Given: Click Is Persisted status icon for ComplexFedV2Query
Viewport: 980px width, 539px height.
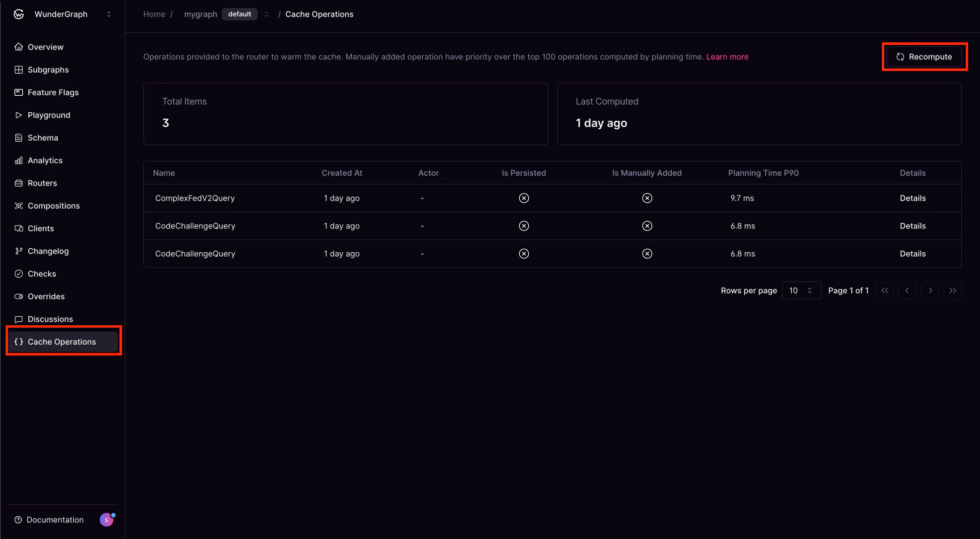Looking at the screenshot, I should (x=524, y=198).
